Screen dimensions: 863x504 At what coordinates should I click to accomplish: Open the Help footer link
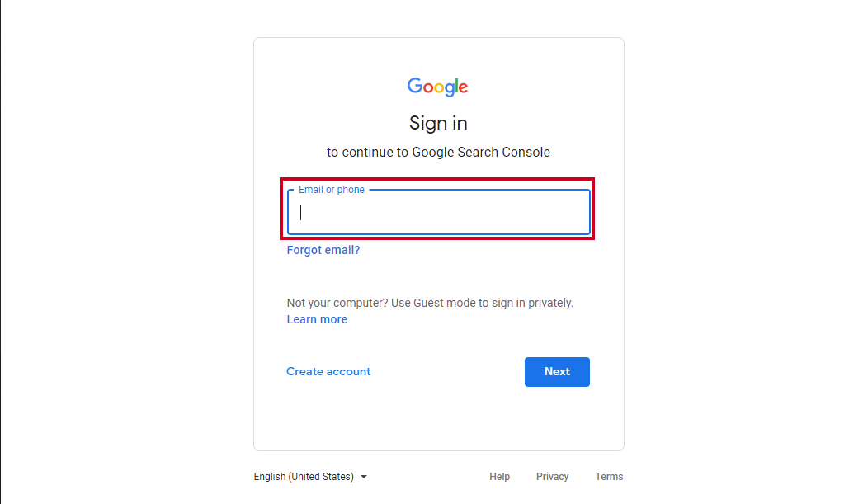500,477
